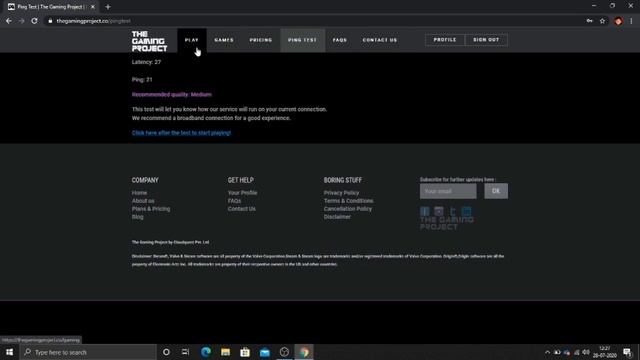Focus the Your email subscribe field

448,191
